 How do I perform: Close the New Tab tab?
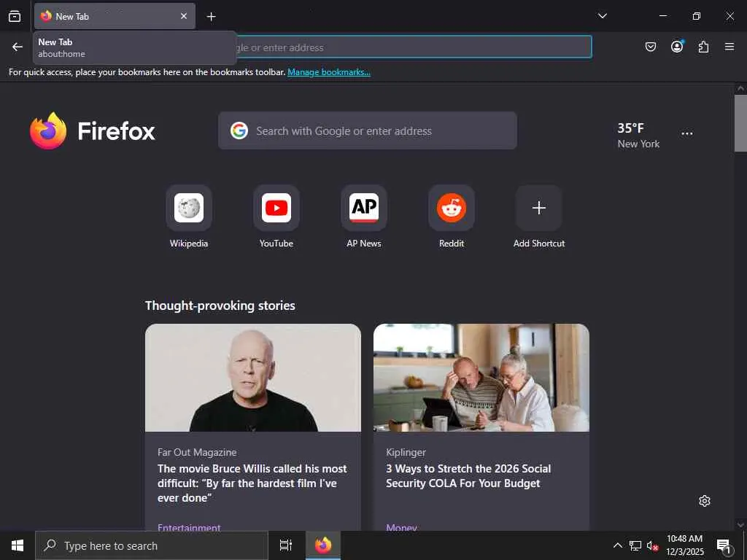point(184,16)
